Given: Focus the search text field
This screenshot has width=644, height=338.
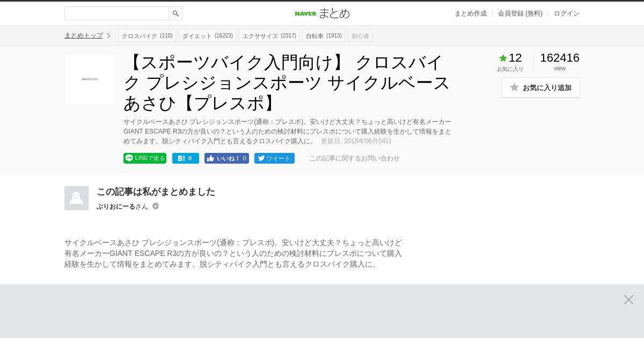Looking at the screenshot, I should coord(116,13).
